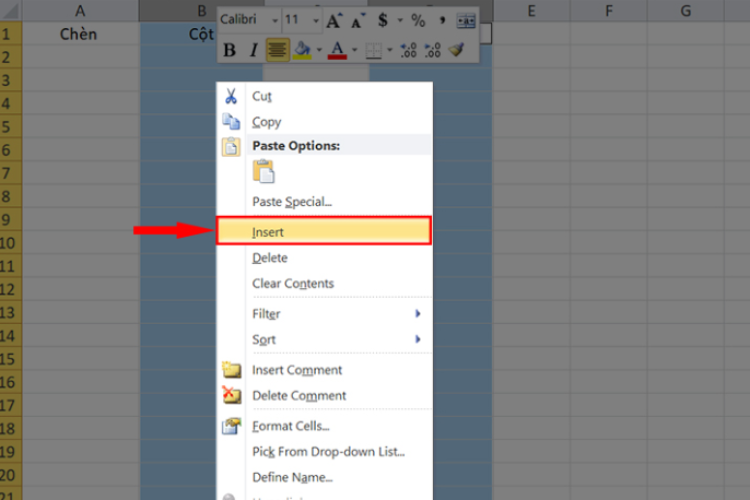Click the borders icon in mini toolbar
Viewport: 750px width, 500px height.
pyautogui.click(x=374, y=50)
